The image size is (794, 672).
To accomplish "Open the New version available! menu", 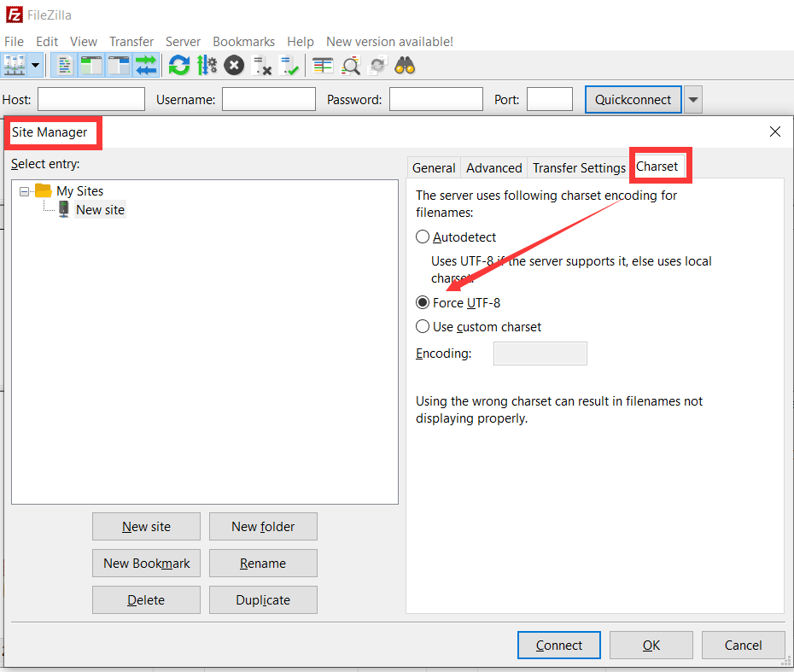I will point(389,42).
